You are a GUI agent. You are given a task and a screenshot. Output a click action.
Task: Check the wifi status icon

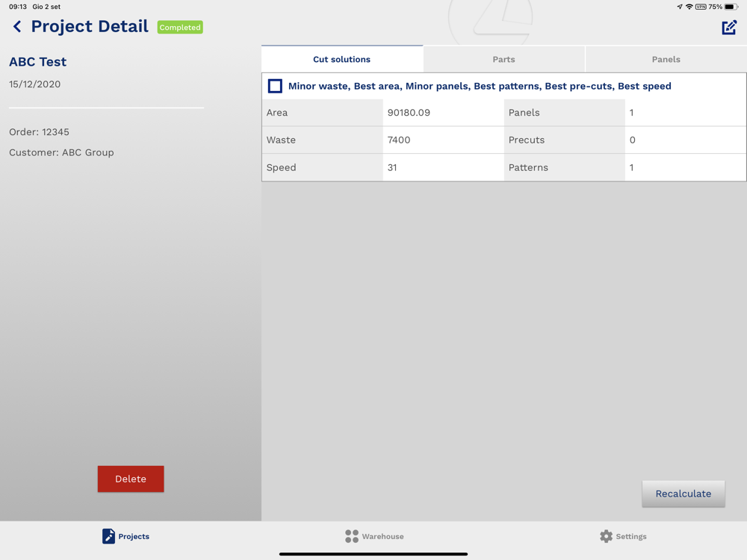(689, 7)
